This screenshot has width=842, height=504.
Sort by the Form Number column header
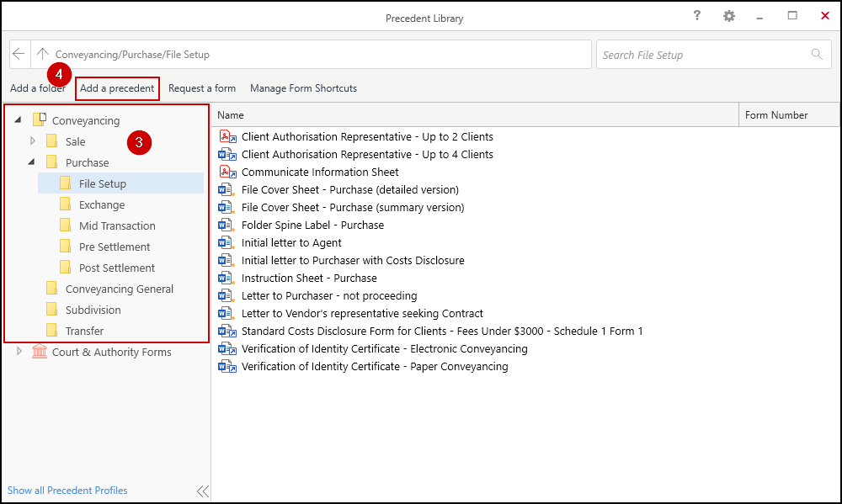click(776, 115)
